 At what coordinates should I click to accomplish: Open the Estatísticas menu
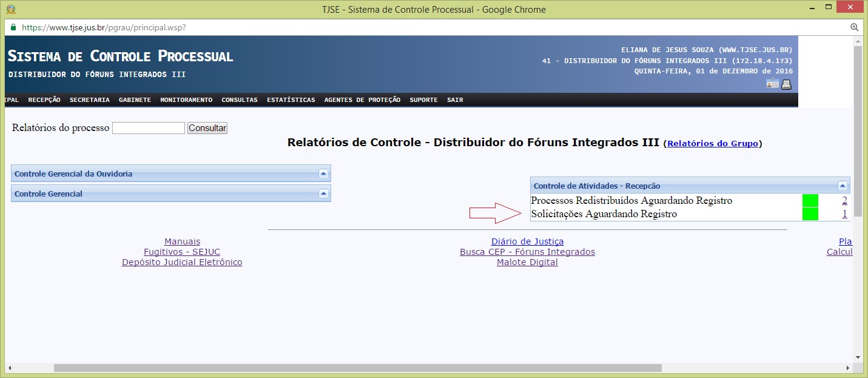291,100
